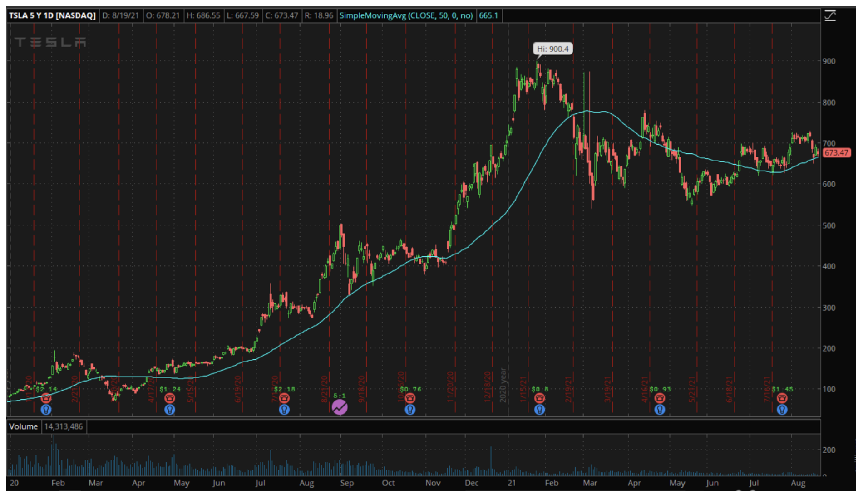This screenshot has width=868, height=499.
Task: Click the red earnings phone icon under $0.76
Action: click(410, 398)
